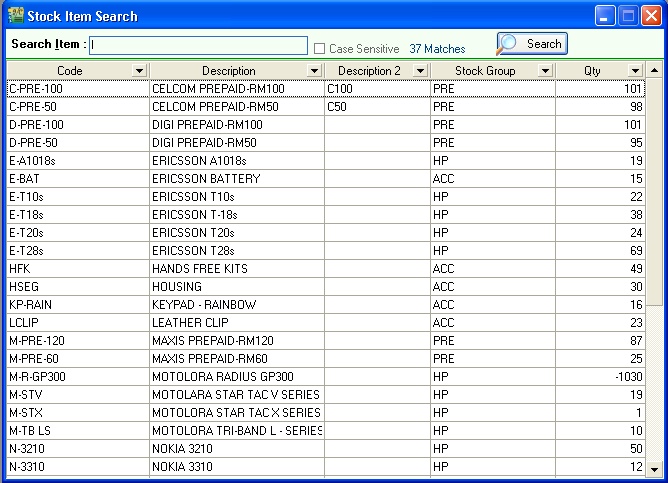Close the Stock Item Search window
The width and height of the screenshot is (668, 483).
point(651,16)
